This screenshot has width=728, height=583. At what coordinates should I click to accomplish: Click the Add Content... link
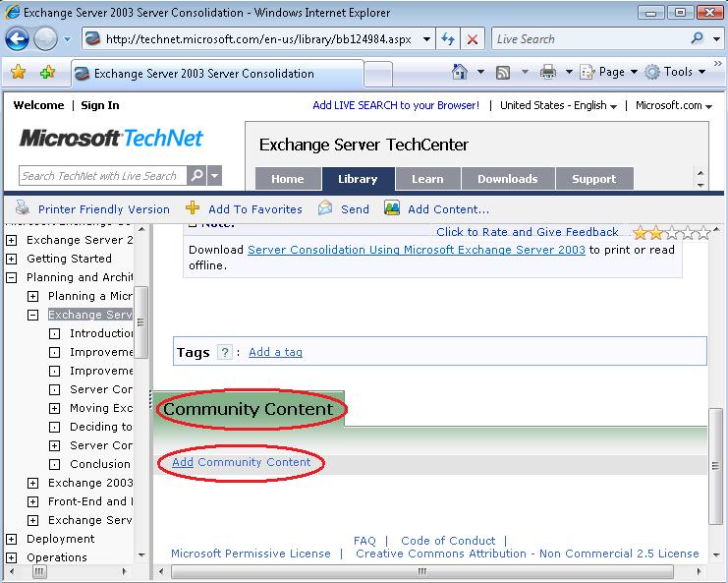[449, 209]
